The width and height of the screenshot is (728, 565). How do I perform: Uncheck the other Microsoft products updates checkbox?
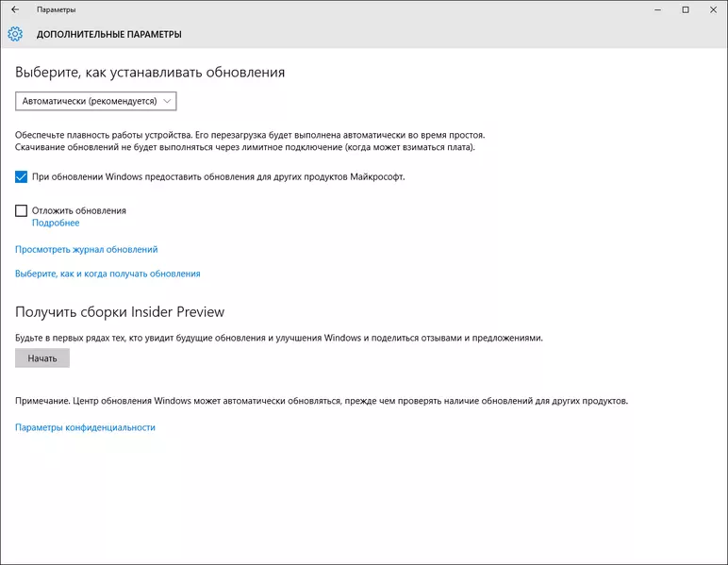22,176
